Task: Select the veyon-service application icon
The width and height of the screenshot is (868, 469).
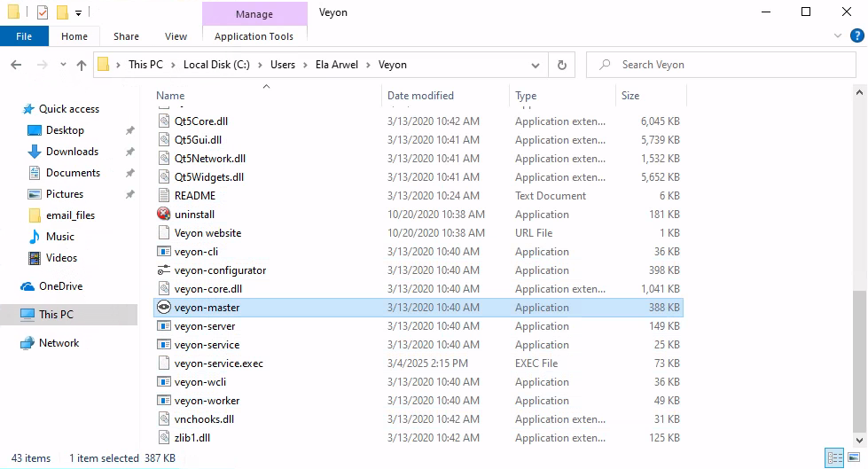Action: pyautogui.click(x=164, y=344)
